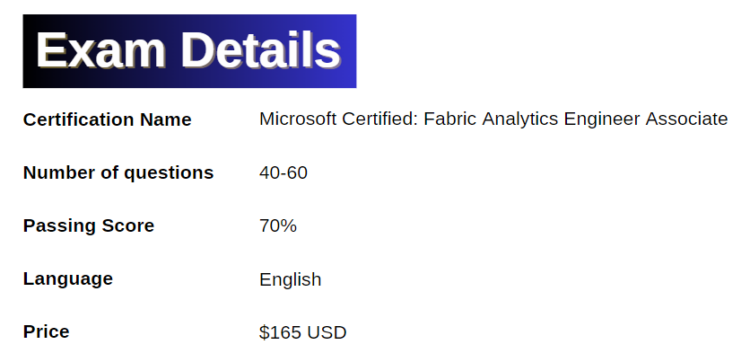Select the word Details in heading
The image size is (750, 362).
pyautogui.click(x=261, y=50)
